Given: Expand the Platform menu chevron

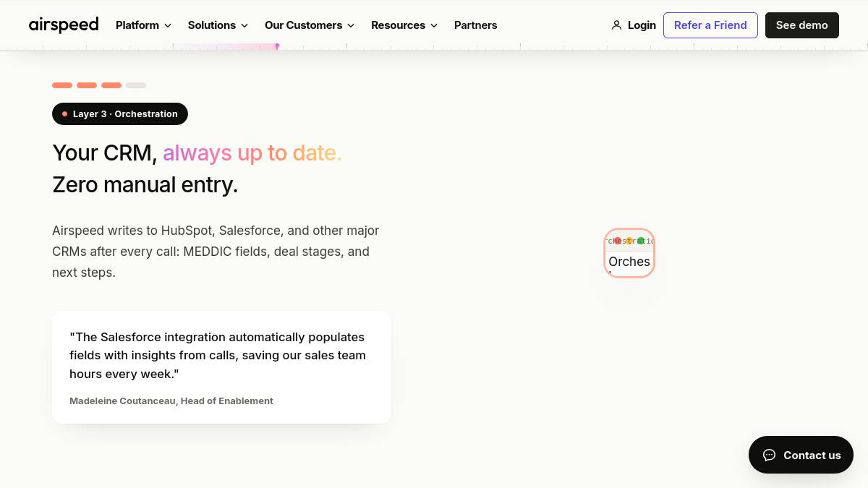Looking at the screenshot, I should [x=168, y=25].
